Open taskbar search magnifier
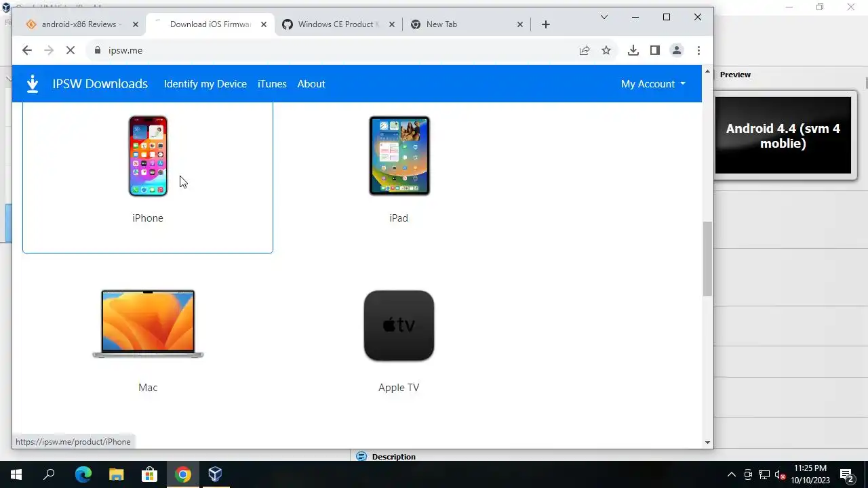The width and height of the screenshot is (868, 488). pos(49,474)
